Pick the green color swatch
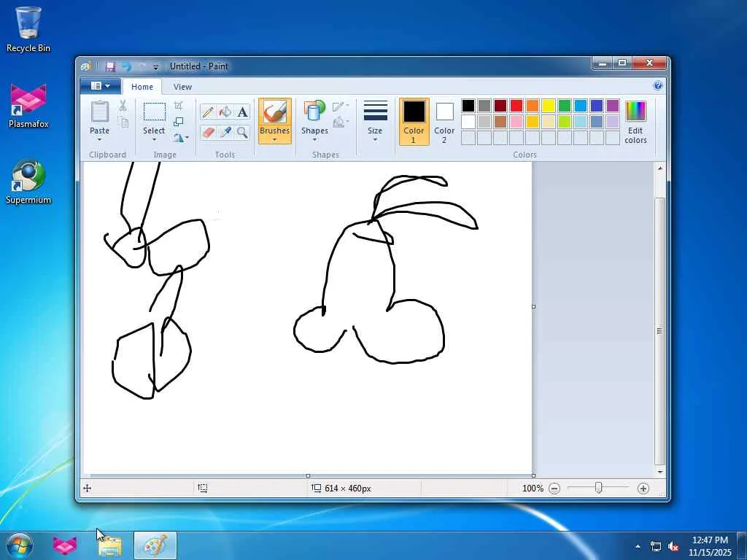Viewport: 747px width, 560px height. (565, 106)
